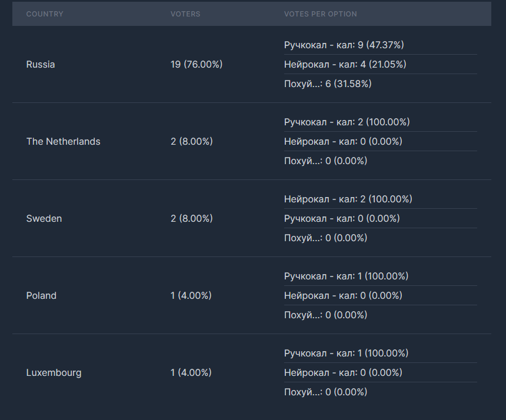The image size is (506, 420).
Task: Click the Sweden country name
Action: coord(44,219)
